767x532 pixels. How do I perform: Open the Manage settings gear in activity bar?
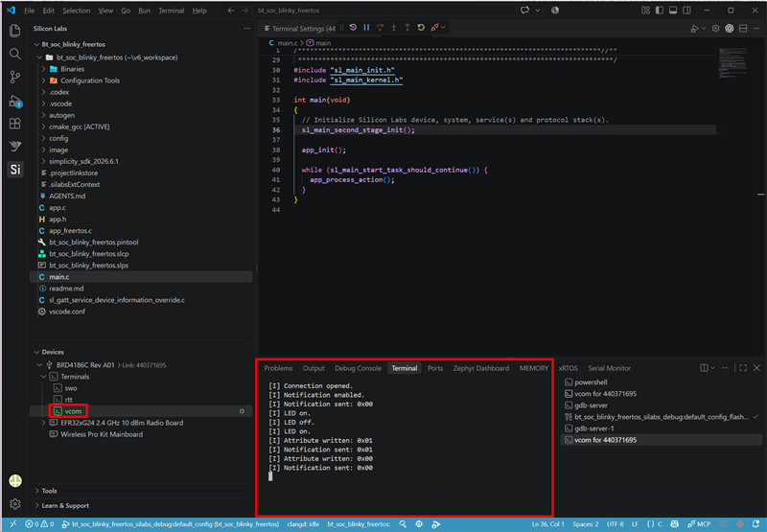pyautogui.click(x=15, y=503)
